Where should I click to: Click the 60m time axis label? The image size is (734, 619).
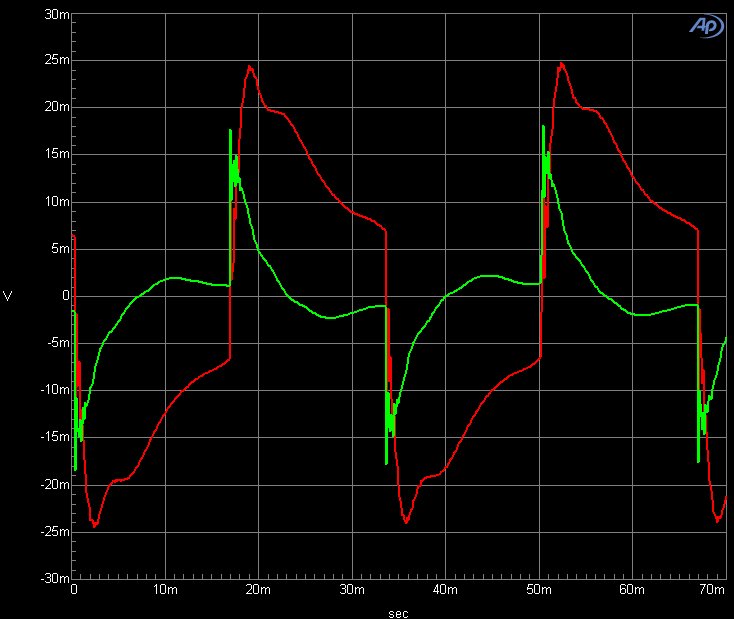tap(631, 592)
